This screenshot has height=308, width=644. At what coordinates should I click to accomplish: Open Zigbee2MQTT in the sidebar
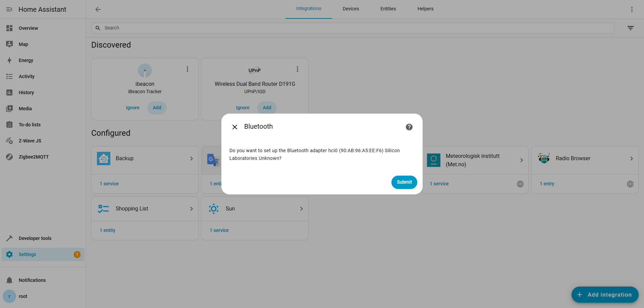tap(34, 157)
